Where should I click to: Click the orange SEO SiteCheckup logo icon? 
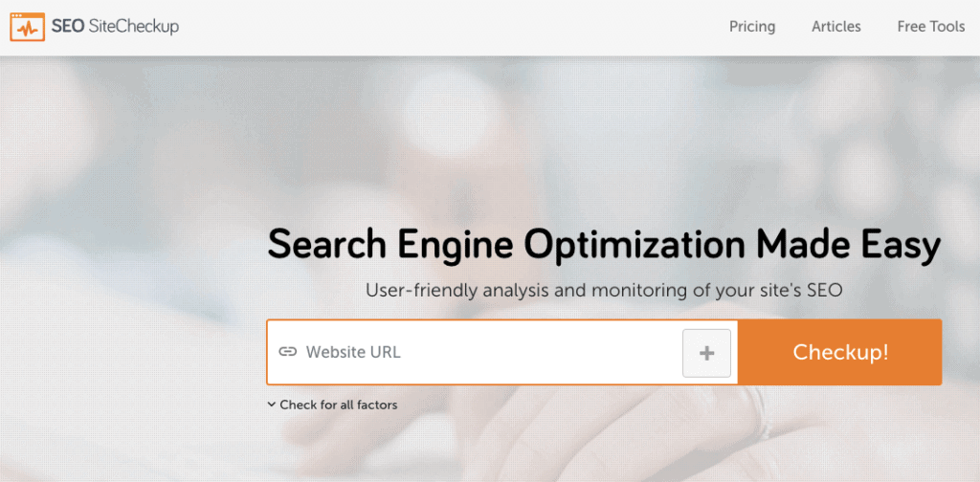point(29,26)
